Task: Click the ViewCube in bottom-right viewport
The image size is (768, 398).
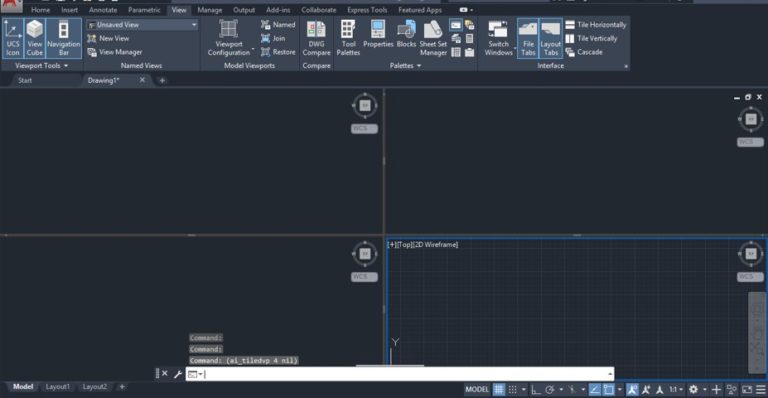Action: click(x=750, y=254)
